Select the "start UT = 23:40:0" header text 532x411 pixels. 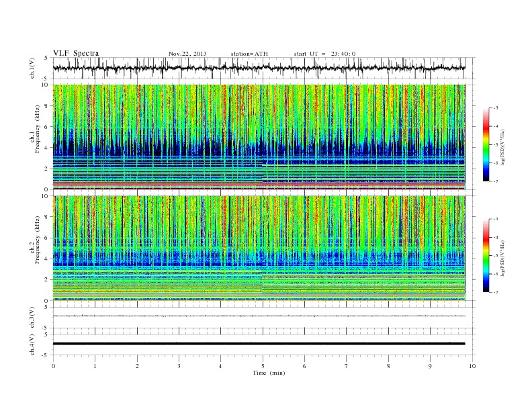(x=324, y=54)
